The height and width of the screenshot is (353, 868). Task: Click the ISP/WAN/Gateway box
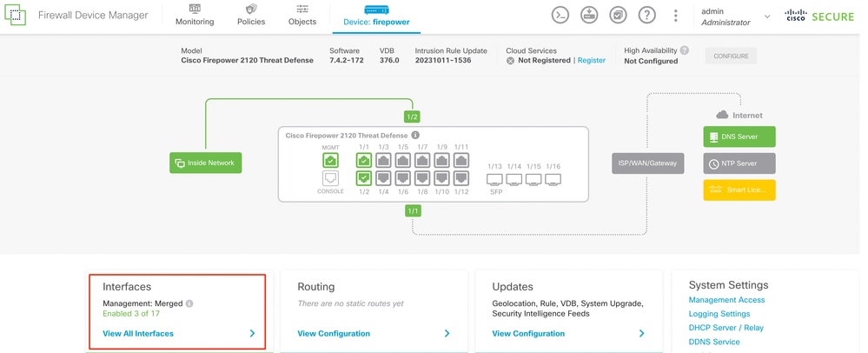[647, 163]
